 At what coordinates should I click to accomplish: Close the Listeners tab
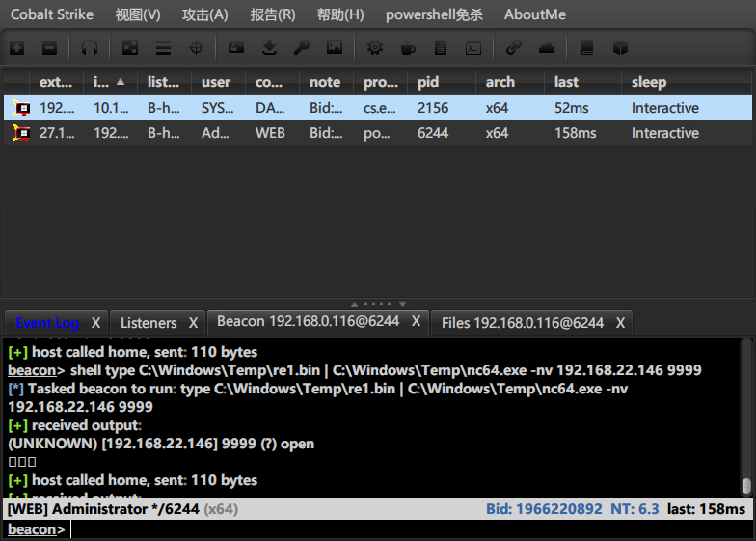pyautogui.click(x=193, y=323)
